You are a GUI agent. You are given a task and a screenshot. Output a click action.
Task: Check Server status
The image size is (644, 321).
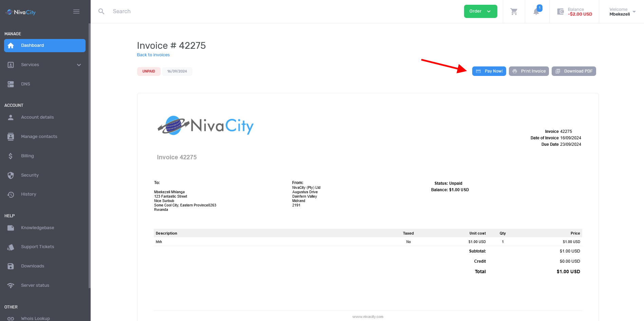45,285
